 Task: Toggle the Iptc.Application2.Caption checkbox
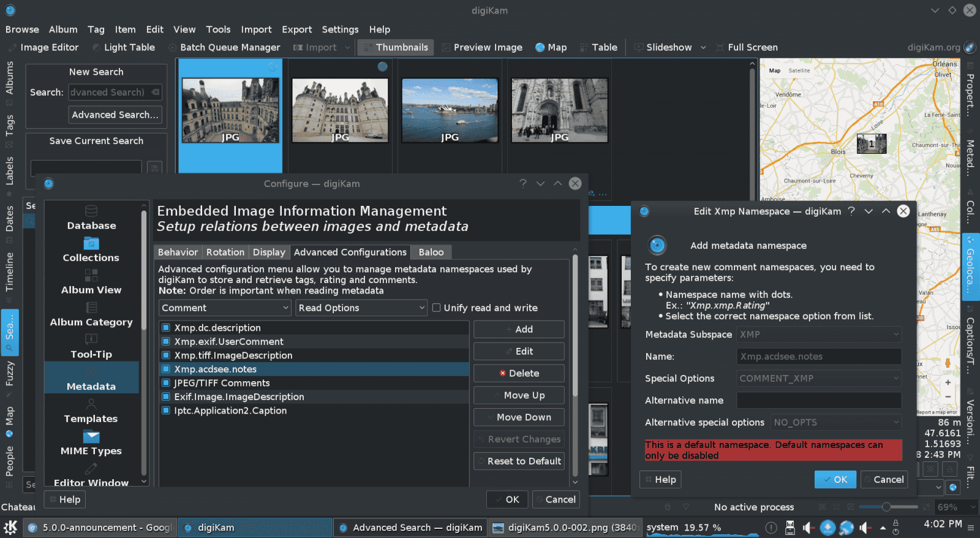tap(166, 411)
